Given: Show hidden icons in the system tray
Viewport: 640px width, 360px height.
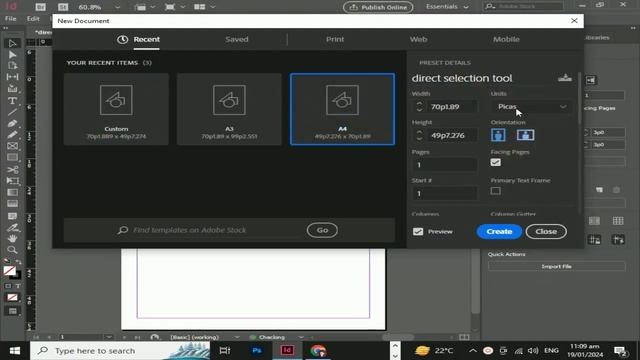Looking at the screenshot, I should pyautogui.click(x=472, y=351).
